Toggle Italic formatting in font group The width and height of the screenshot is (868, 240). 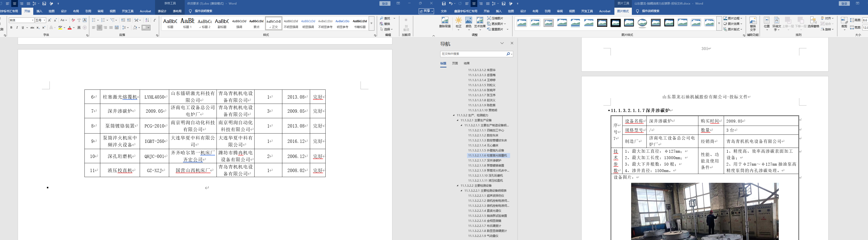17,28
